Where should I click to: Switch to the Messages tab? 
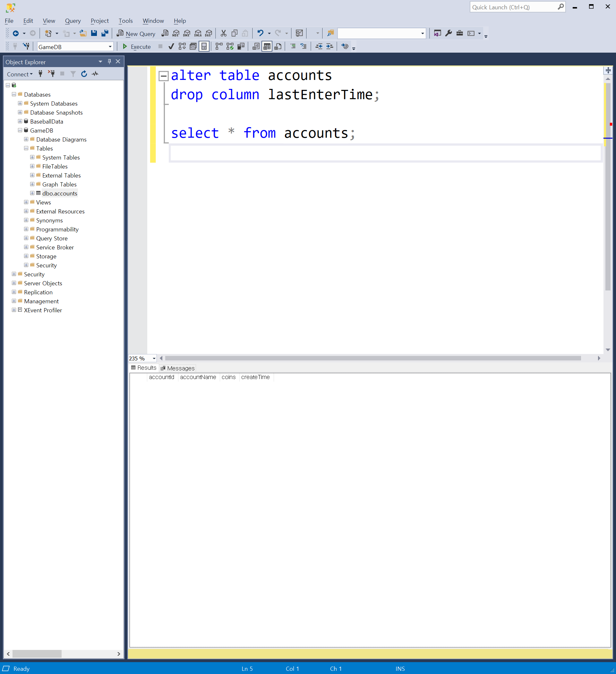[177, 368]
